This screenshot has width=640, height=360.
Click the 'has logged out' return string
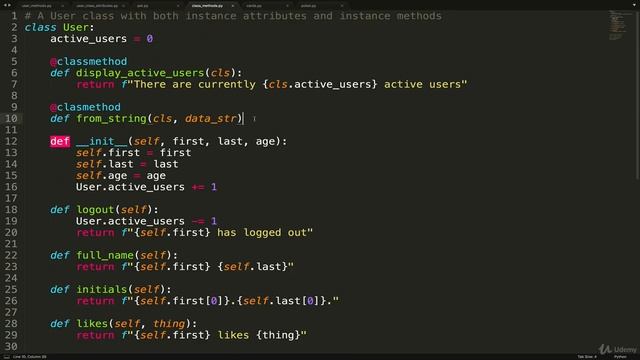(x=217, y=233)
